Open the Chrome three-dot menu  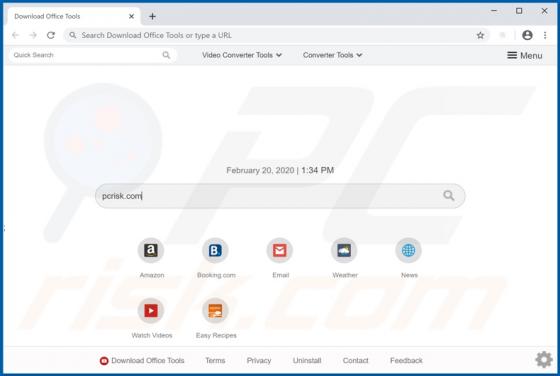[x=545, y=35]
